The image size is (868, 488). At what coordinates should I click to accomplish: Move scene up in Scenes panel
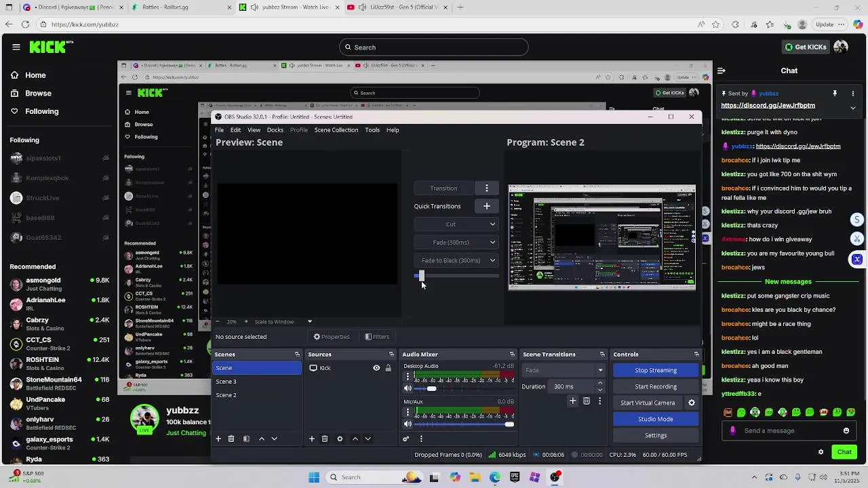click(x=262, y=439)
